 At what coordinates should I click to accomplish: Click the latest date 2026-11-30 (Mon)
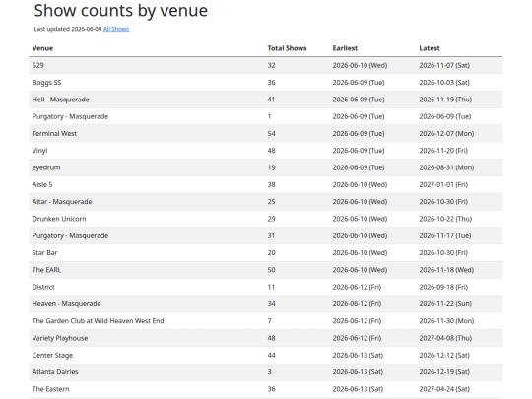click(446, 321)
